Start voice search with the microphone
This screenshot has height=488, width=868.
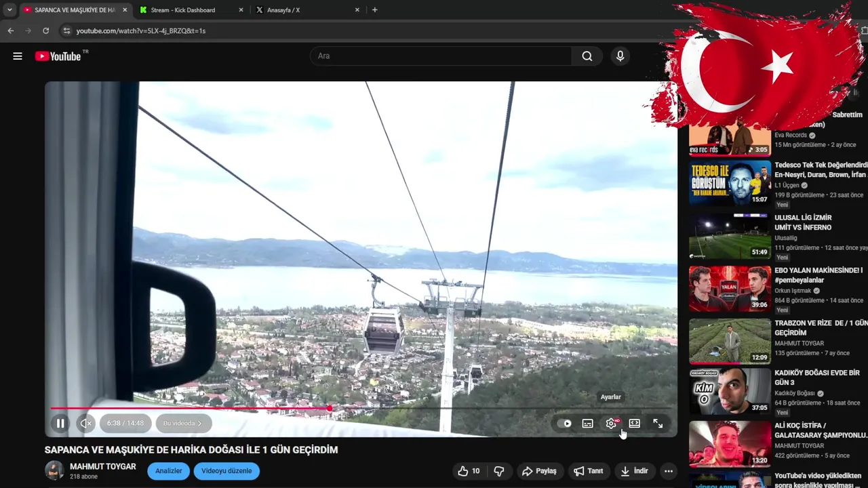pyautogui.click(x=620, y=56)
